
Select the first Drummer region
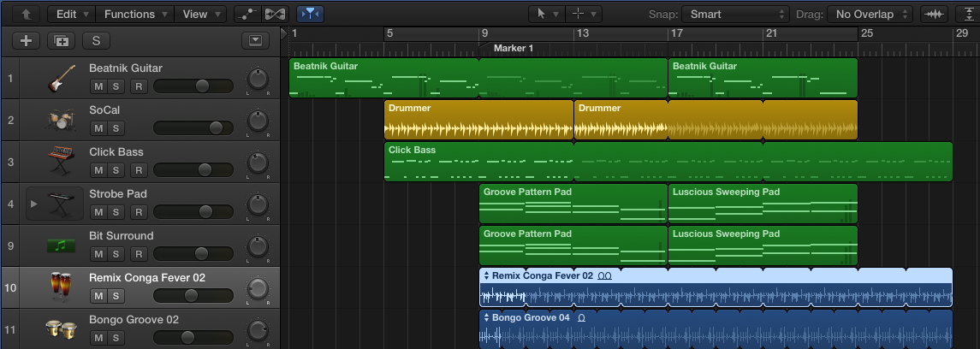pyautogui.click(x=478, y=120)
